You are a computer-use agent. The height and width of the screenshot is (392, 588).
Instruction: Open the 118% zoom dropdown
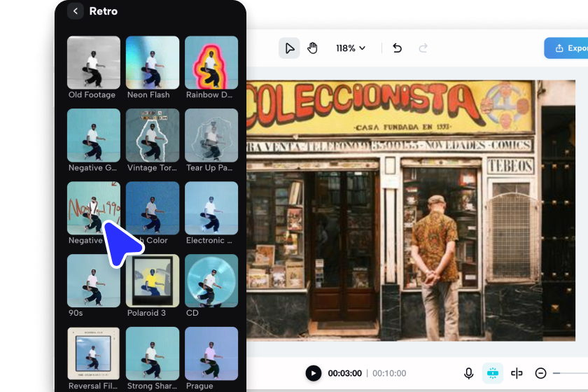tap(350, 48)
